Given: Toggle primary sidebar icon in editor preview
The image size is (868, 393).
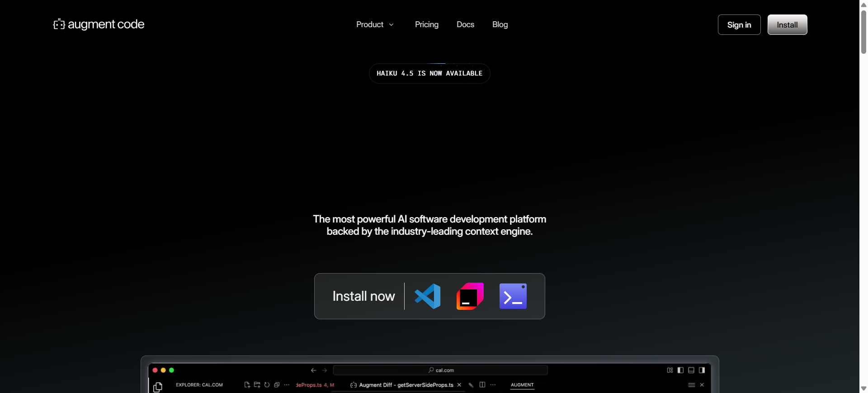Looking at the screenshot, I should point(680,370).
